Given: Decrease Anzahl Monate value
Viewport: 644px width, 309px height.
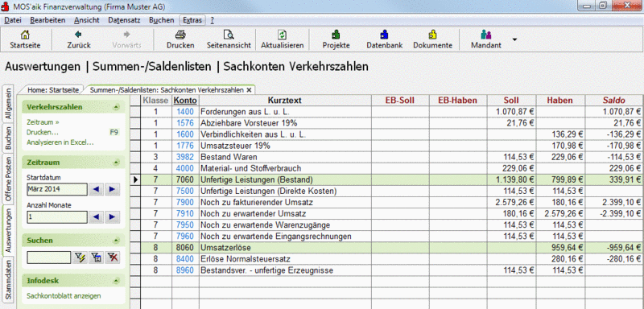Looking at the screenshot, I should 96,217.
